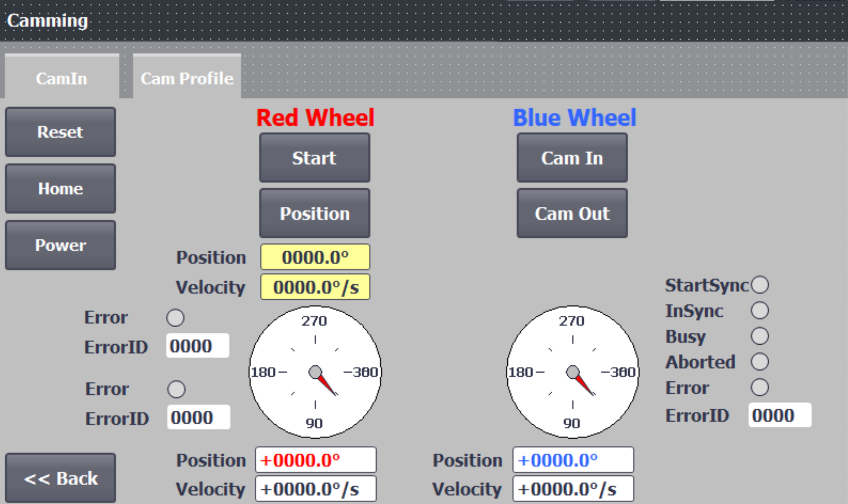This screenshot has width=848, height=504.
Task: Click the Busy indicator light
Action: (x=760, y=336)
